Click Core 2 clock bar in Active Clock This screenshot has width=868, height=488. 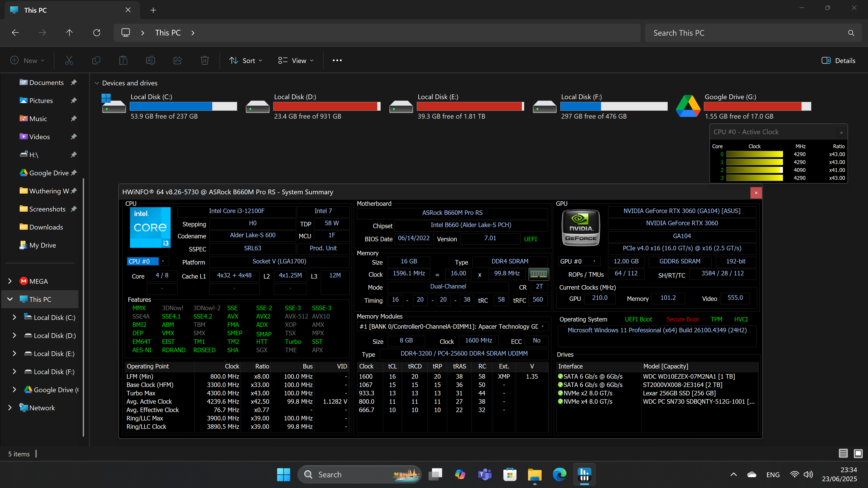coord(755,170)
